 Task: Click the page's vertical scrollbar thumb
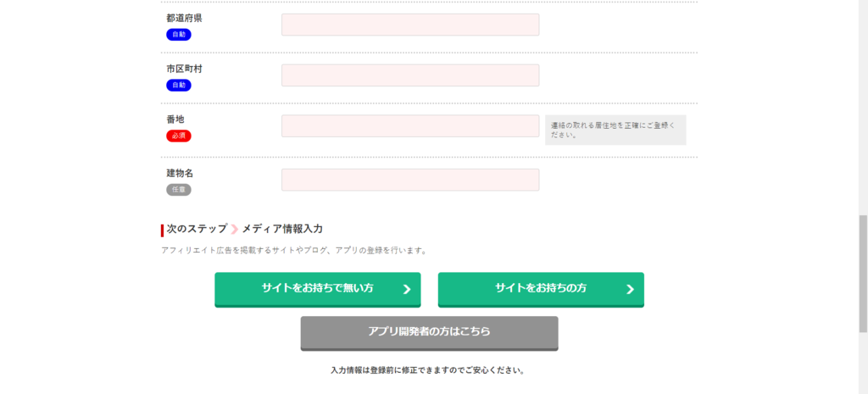point(863,274)
